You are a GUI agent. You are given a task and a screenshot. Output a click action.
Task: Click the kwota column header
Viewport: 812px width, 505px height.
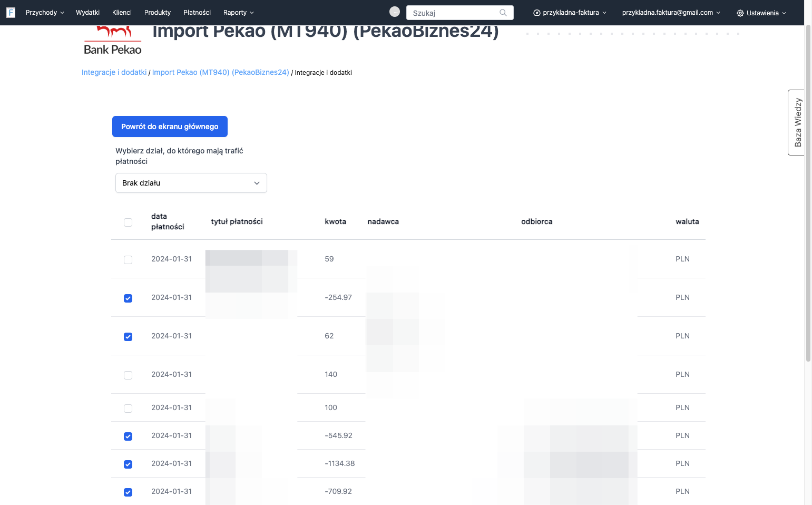(336, 221)
